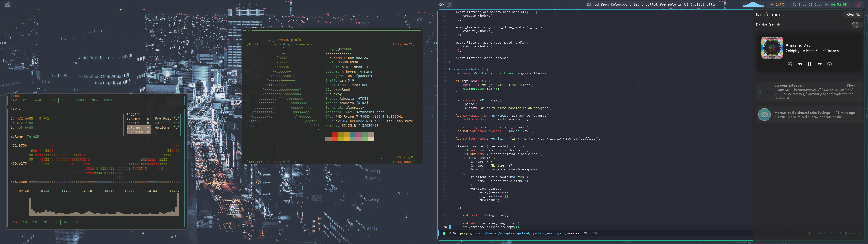Clear all notifications with Clear All
This screenshot has height=244, width=868.
(853, 14)
